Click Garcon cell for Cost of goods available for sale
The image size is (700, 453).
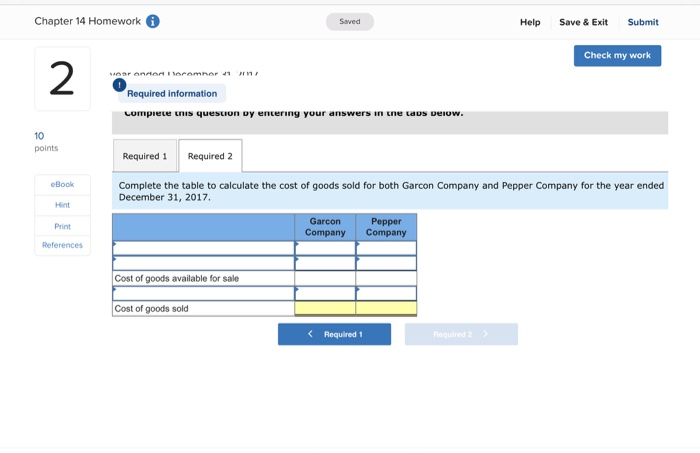tap(325, 278)
